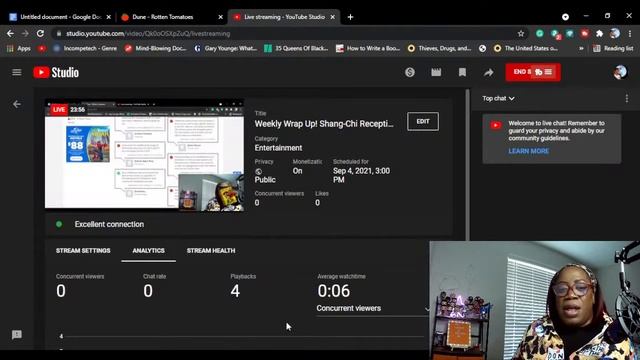Open the Apps bookmark shortcut
The height and width of the screenshot is (360, 640).
tap(19, 48)
